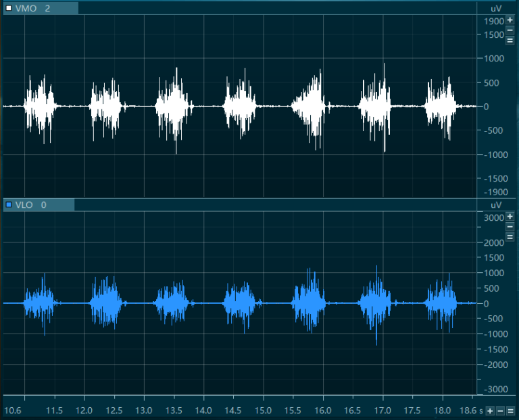Screen dimensions: 519x420
Task: Select the VLO 0 channel header
Action: click(39, 205)
